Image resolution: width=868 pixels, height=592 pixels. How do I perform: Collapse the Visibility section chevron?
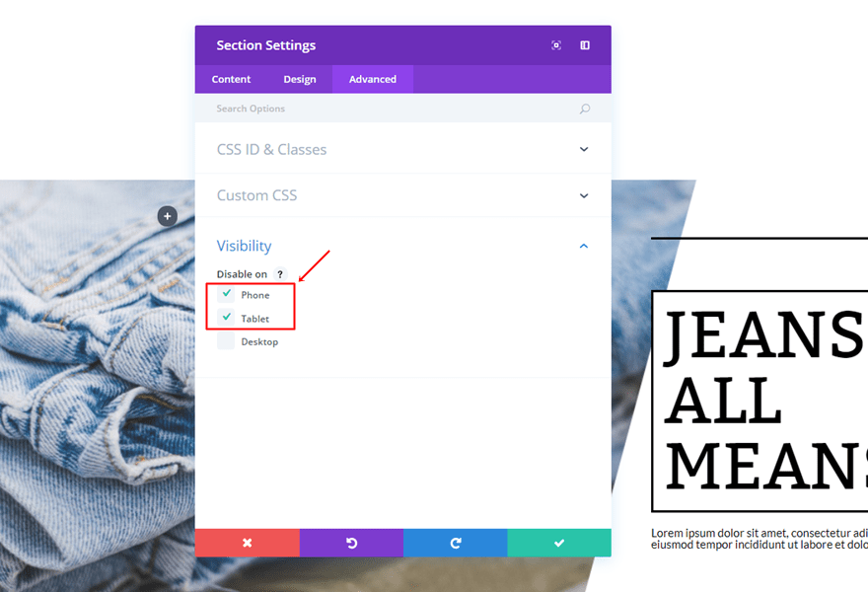tap(584, 246)
